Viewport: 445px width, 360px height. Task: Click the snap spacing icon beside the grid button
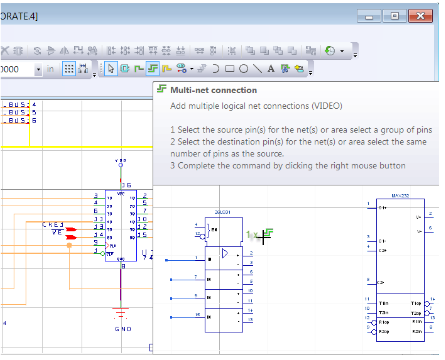point(83,69)
